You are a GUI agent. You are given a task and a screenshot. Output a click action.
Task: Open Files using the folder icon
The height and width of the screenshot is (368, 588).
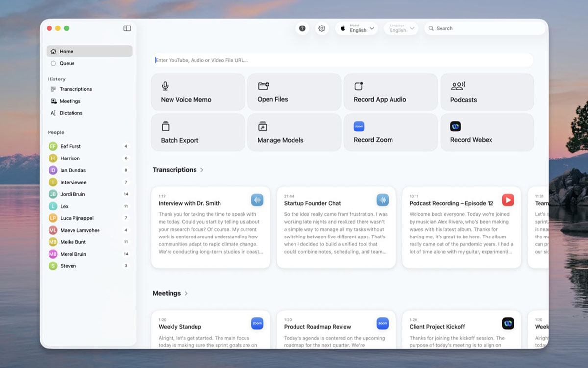[264, 86]
